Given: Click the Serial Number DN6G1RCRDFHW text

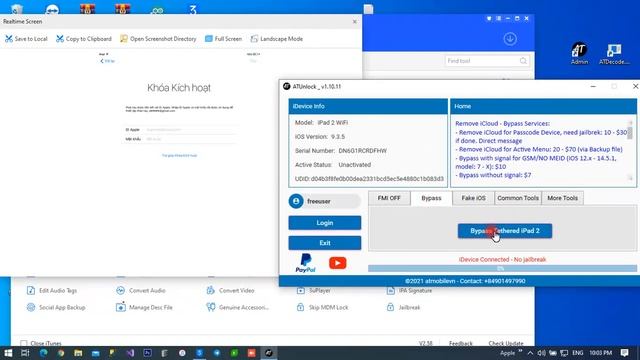Looking at the screenshot, I should pyautogui.click(x=362, y=151).
